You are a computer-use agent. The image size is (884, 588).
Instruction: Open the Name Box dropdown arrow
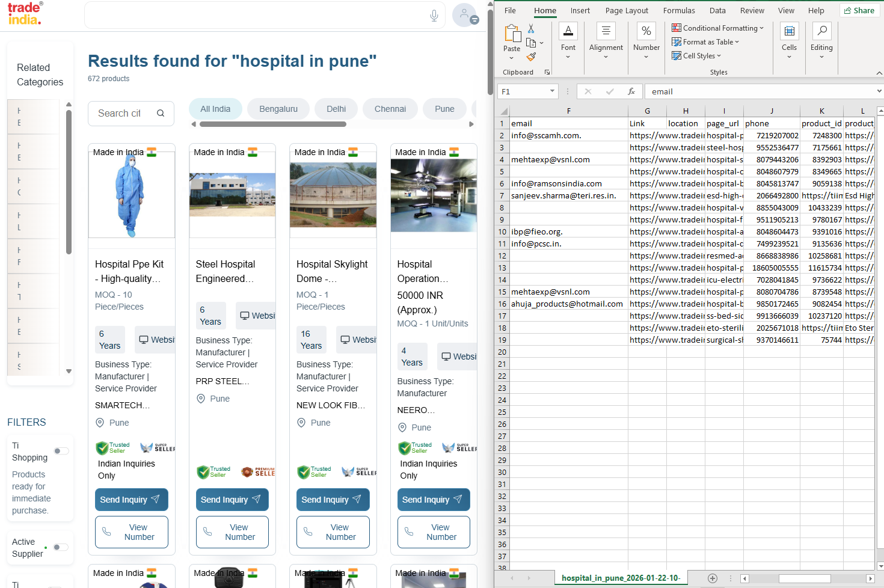(552, 91)
